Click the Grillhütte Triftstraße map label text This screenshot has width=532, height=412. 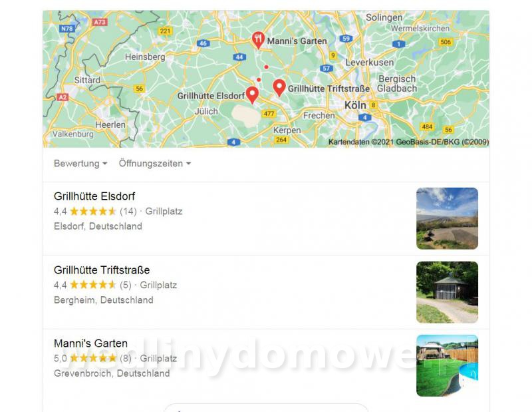pyautogui.click(x=329, y=89)
